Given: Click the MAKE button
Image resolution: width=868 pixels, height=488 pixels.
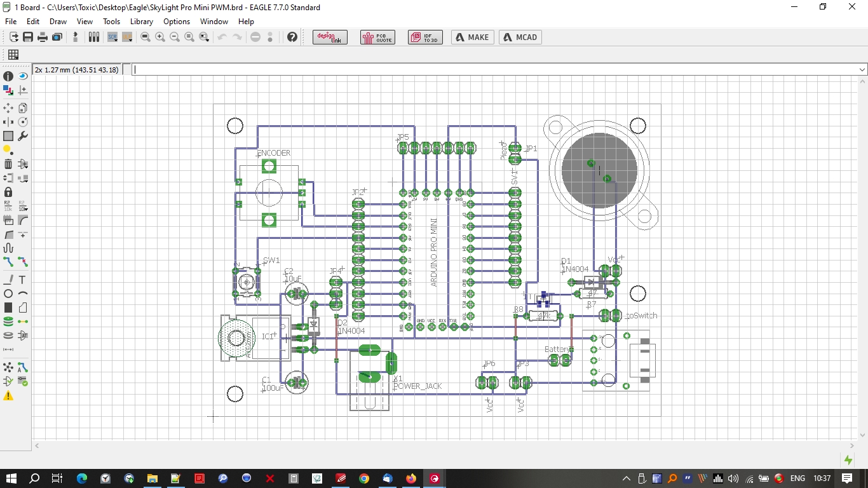Looking at the screenshot, I should pos(473,37).
